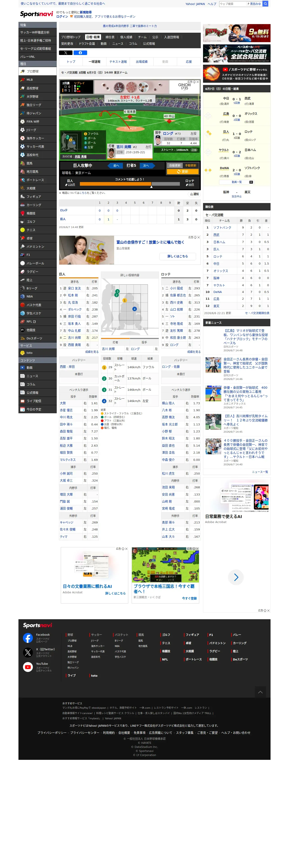
Task: Select 侍ジャパン in the sidebar
Action: pyautogui.click(x=37, y=113)
